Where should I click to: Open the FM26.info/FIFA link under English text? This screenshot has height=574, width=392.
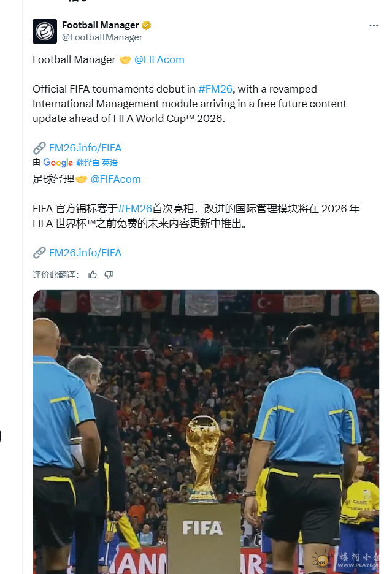coord(85,148)
